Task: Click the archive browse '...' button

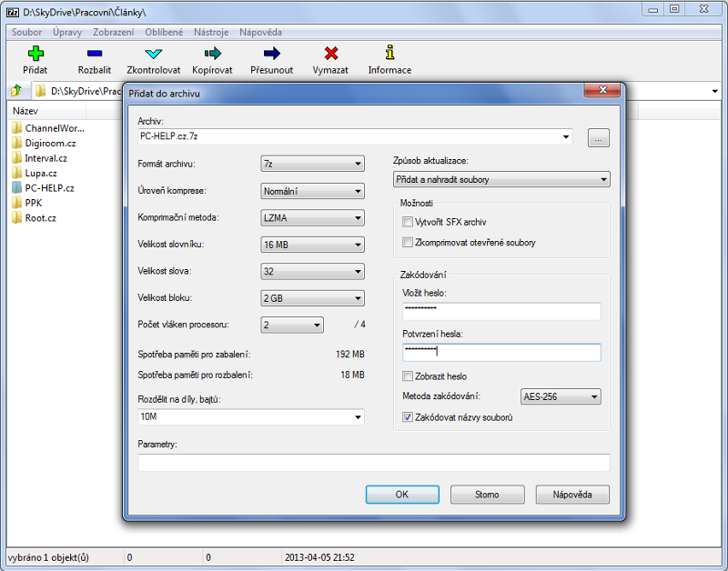Action: pos(598,138)
